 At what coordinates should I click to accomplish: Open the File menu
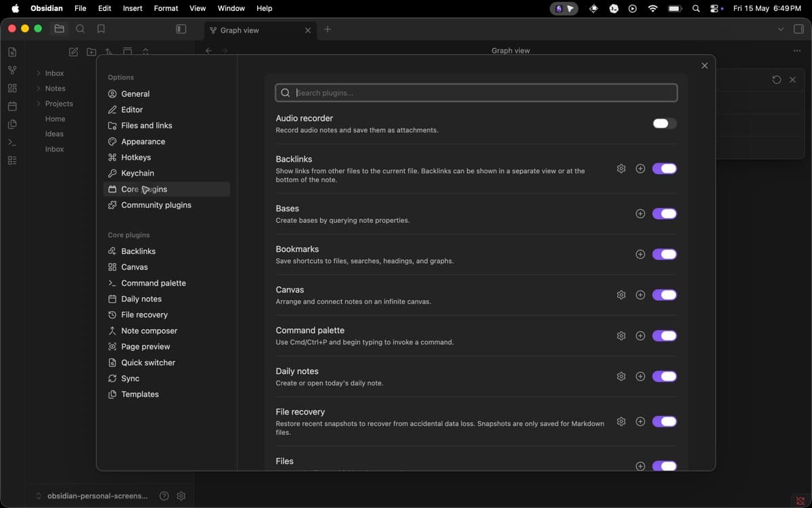pyautogui.click(x=81, y=8)
